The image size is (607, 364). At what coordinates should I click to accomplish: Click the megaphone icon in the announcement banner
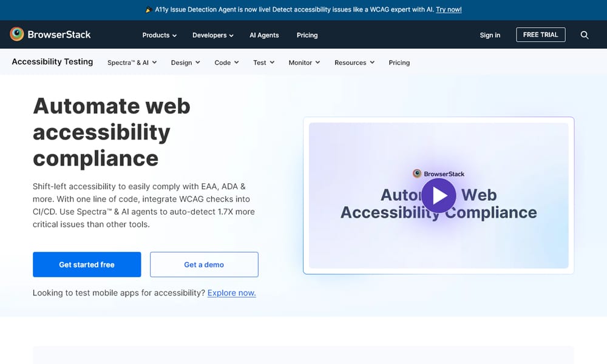coord(148,10)
